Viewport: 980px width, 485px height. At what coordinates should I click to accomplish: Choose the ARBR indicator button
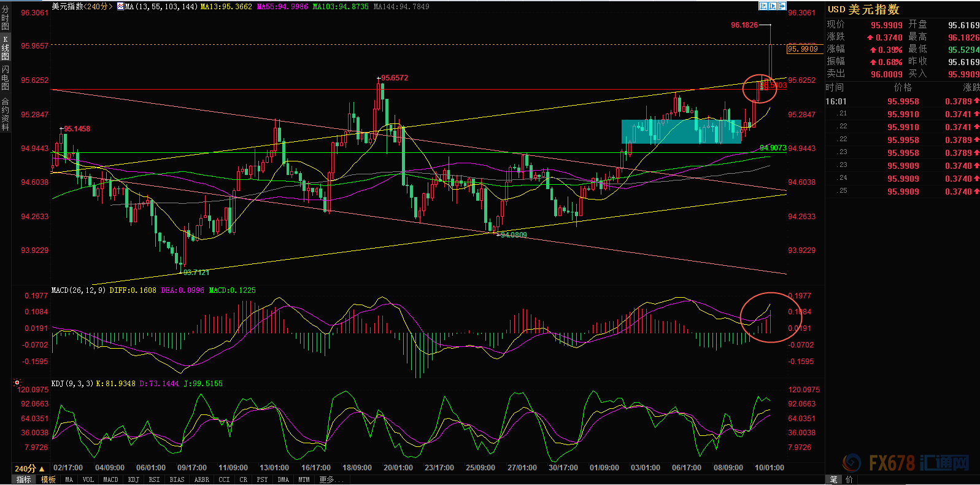(x=201, y=479)
